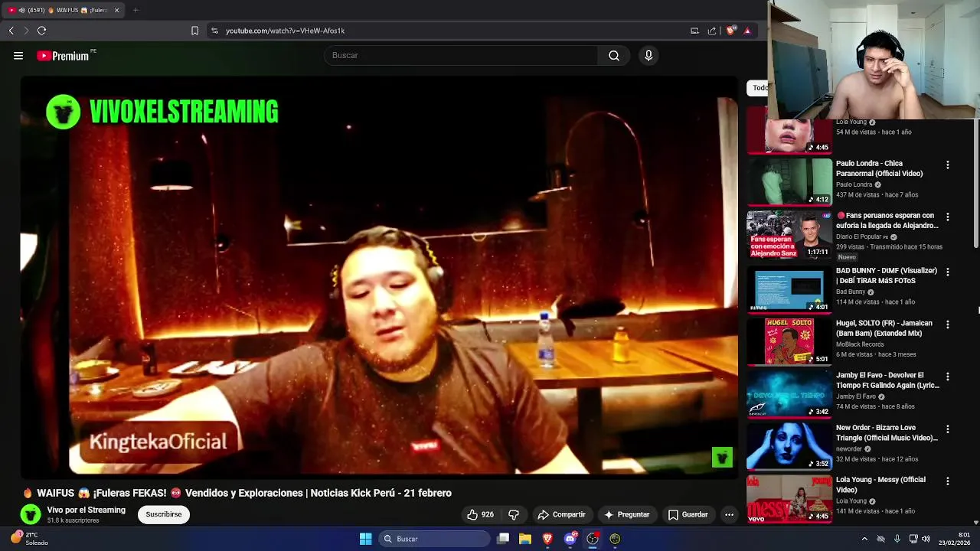This screenshot has width=980, height=551.
Task: Open Windows Start menu
Action: coord(365,539)
